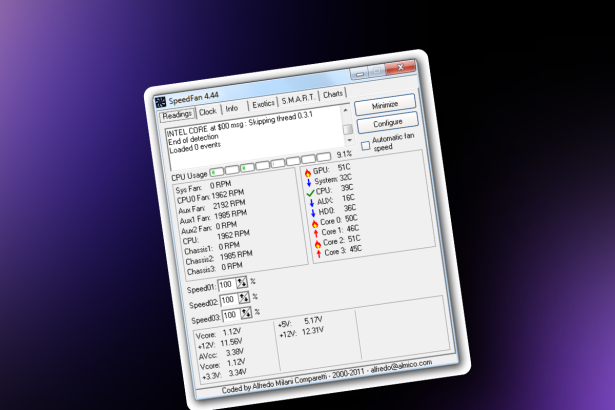Click the Speed03 up/down stepper arrows
615x410 pixels.
pos(246,313)
